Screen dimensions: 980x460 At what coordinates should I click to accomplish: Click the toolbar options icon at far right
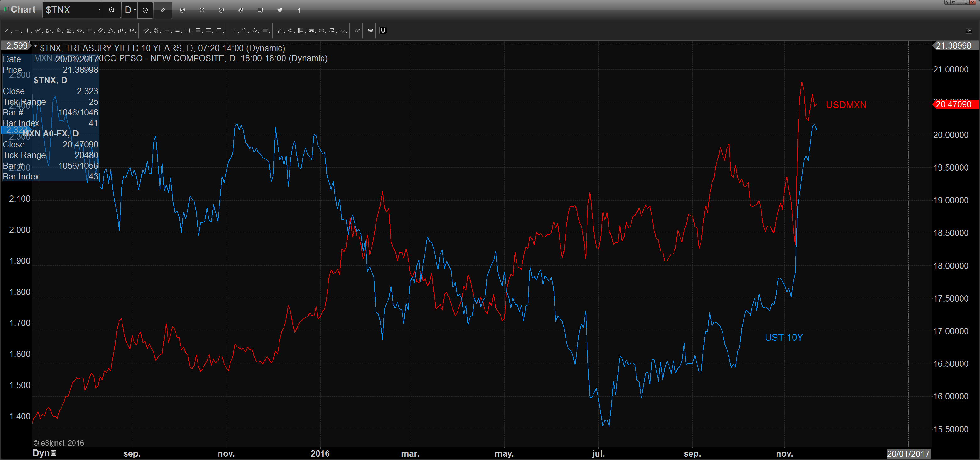(969, 30)
